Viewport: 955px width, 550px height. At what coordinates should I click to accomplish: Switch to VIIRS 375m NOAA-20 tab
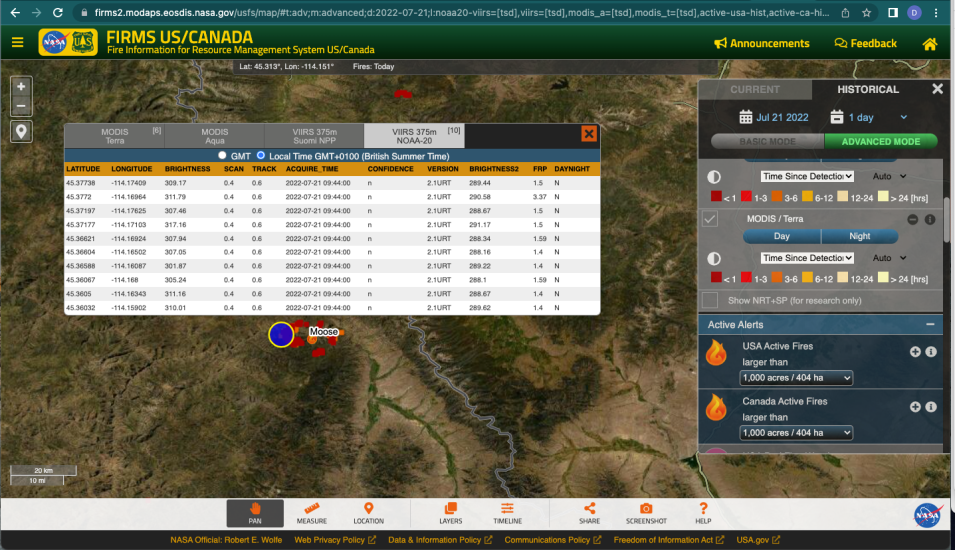click(x=414, y=136)
